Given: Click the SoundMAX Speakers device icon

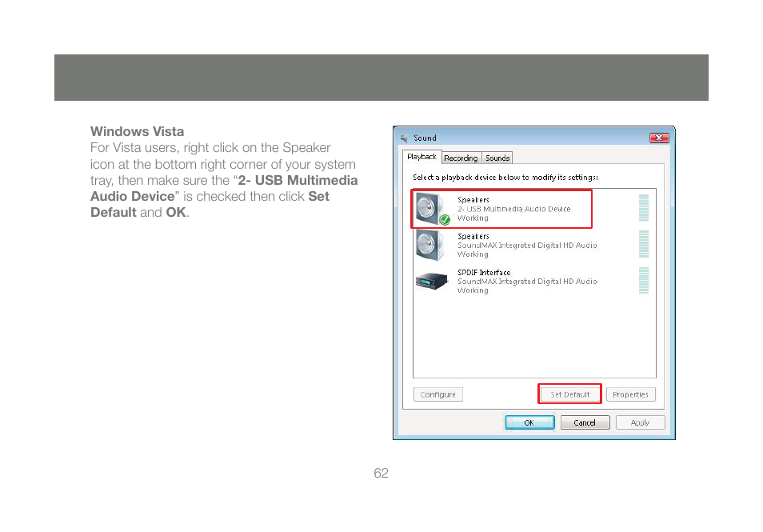Looking at the screenshot, I should [x=429, y=245].
